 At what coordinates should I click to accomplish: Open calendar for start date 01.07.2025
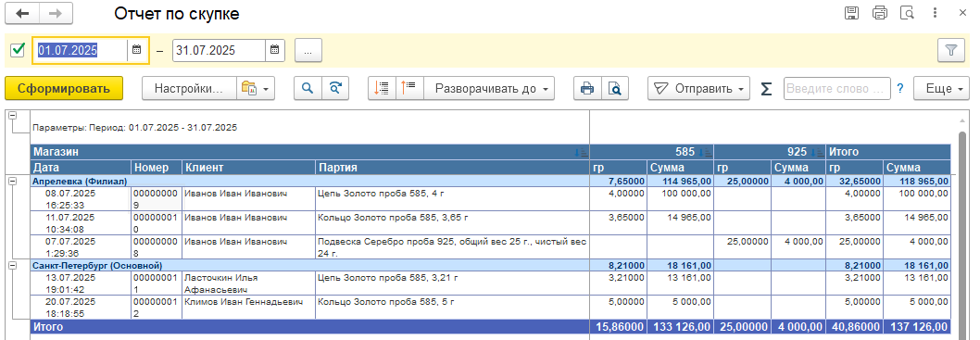click(x=137, y=50)
